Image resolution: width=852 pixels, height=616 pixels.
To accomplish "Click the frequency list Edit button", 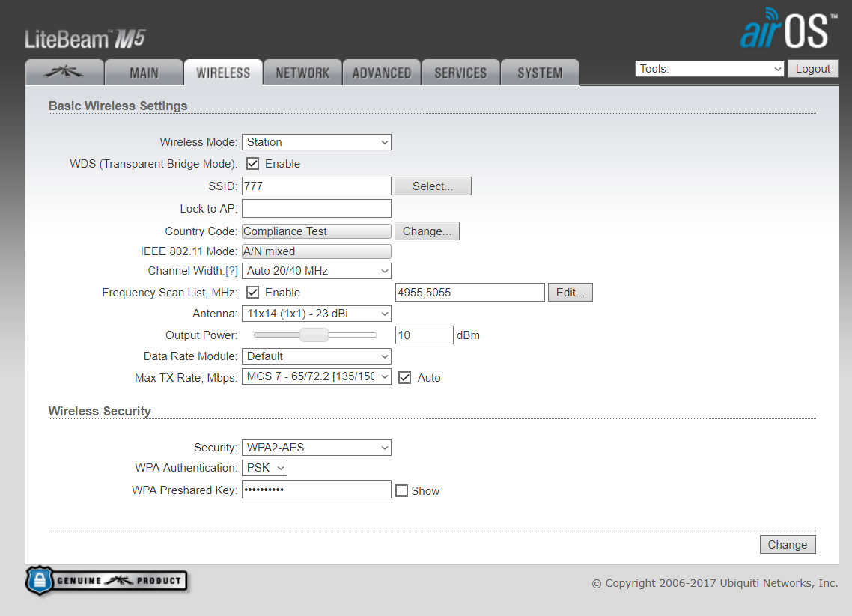I will 570,292.
